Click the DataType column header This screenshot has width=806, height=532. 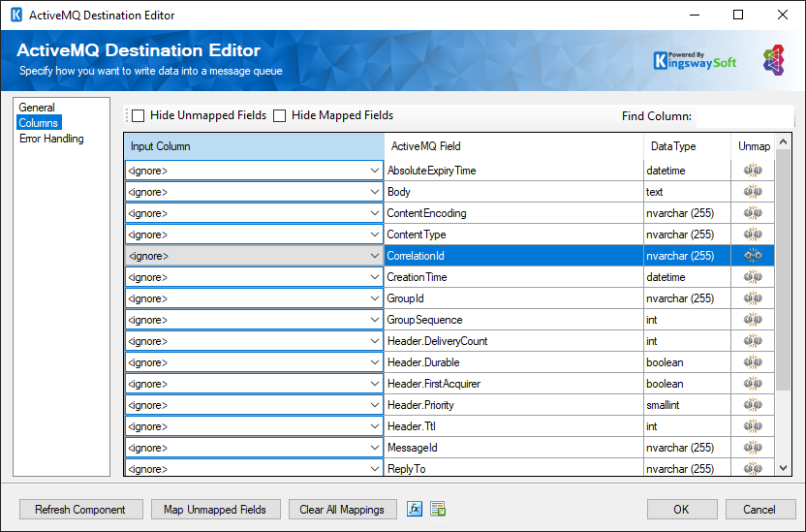687,146
